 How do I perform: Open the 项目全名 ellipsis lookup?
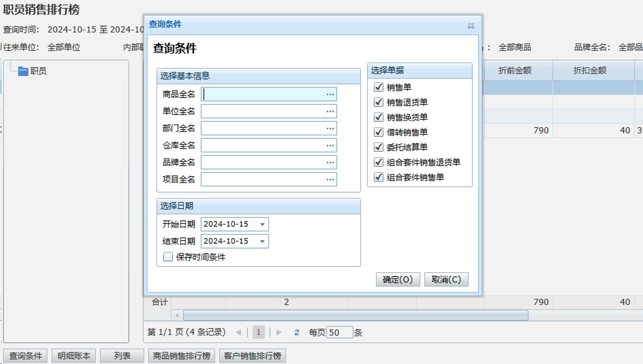[330, 179]
